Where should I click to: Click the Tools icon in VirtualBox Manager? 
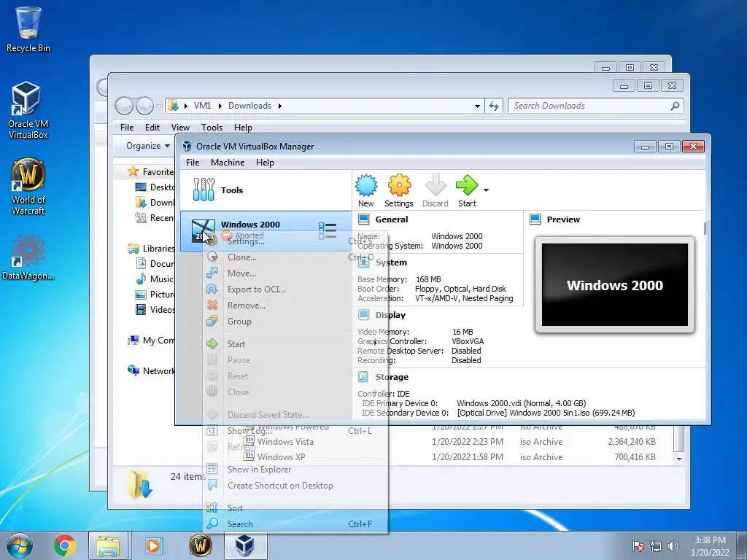point(204,190)
